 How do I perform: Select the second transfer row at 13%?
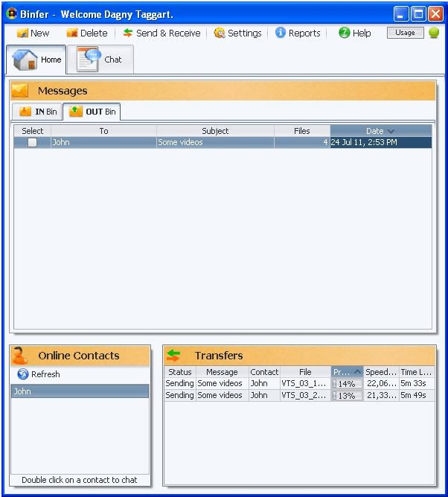coord(298,396)
